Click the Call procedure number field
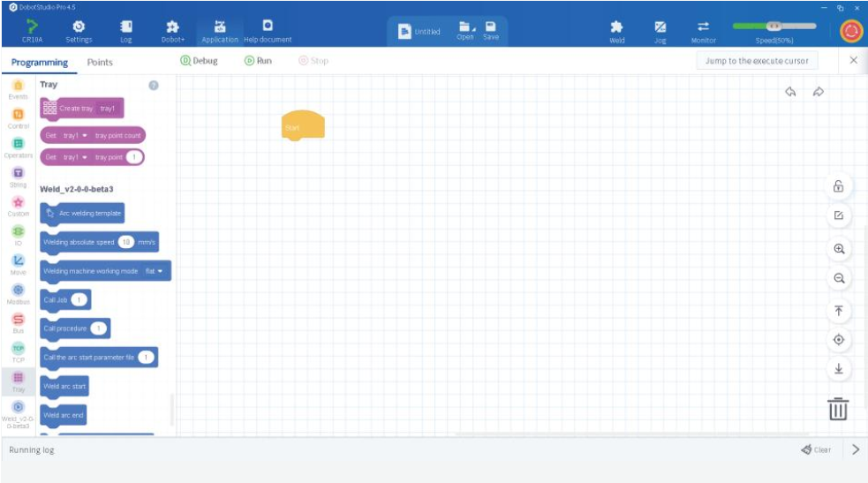 pos(99,328)
